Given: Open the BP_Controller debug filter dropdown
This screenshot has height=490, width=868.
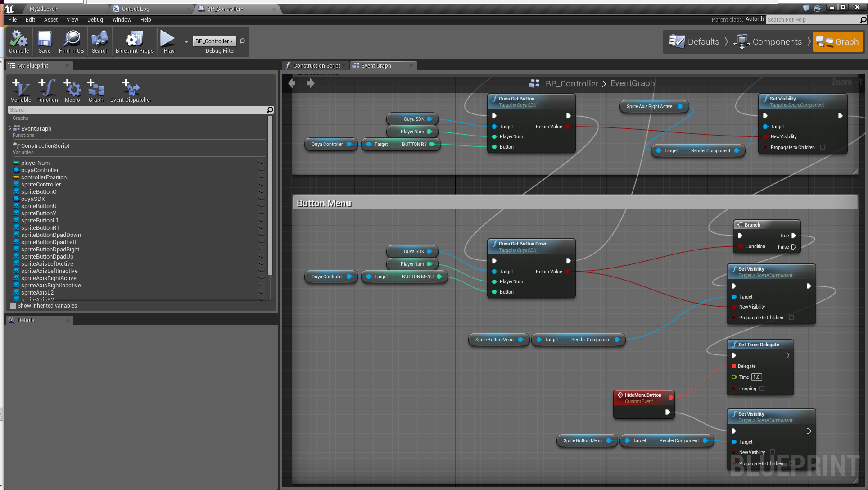Looking at the screenshot, I should (214, 41).
